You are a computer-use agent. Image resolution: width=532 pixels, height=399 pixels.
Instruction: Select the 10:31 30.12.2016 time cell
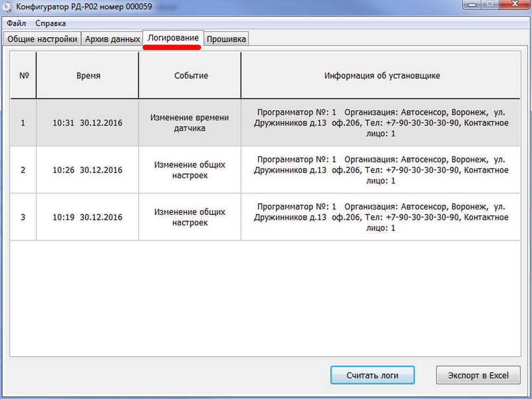point(88,123)
